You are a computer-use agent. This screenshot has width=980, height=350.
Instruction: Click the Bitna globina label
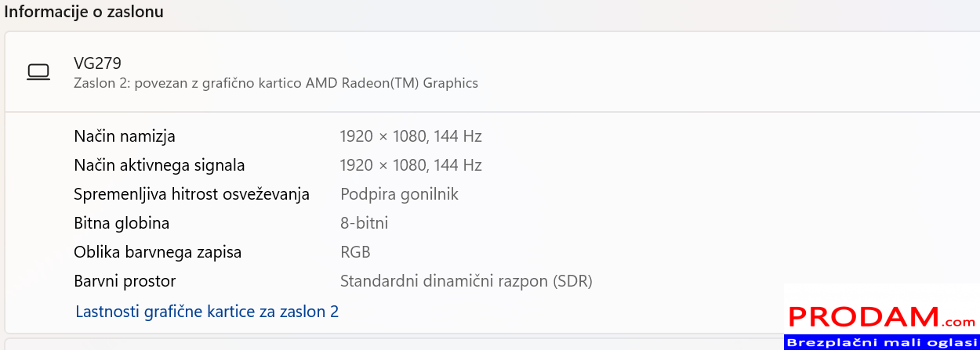coord(122,223)
